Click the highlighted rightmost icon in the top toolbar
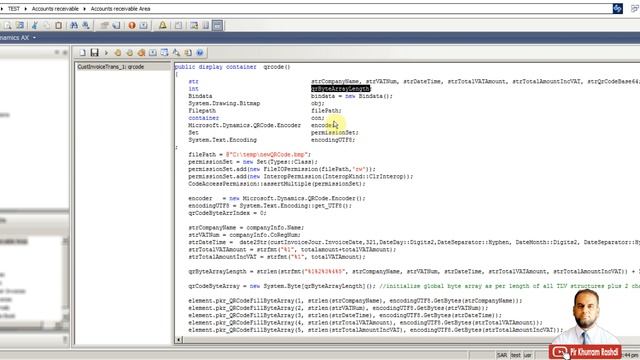 coord(218,25)
